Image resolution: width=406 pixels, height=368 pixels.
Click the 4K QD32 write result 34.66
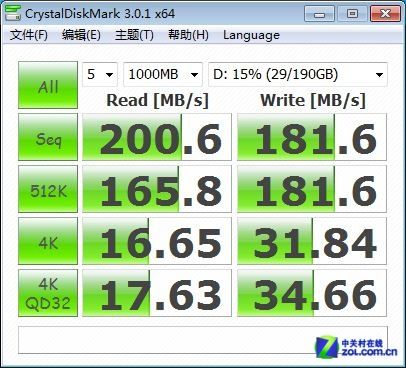point(312,293)
